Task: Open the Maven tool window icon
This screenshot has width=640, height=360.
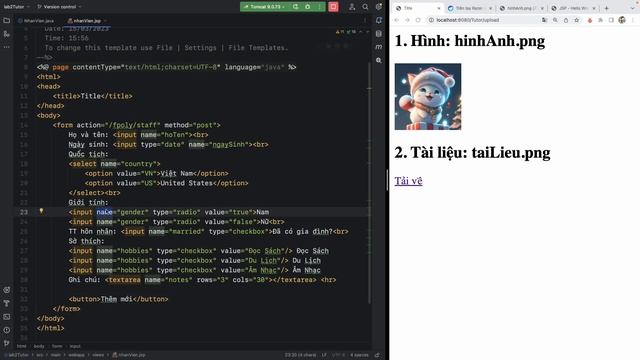Action: (379, 47)
